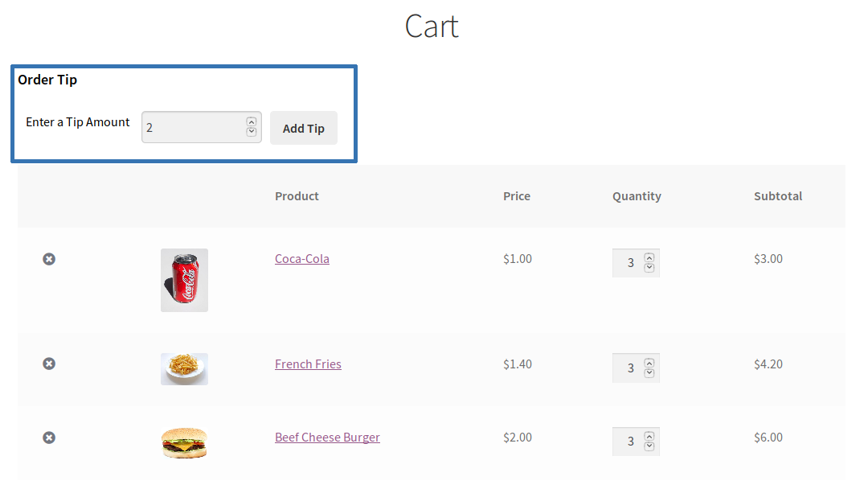868x489 pixels.
Task: Increase the French Fries quantity
Action: coord(649,363)
